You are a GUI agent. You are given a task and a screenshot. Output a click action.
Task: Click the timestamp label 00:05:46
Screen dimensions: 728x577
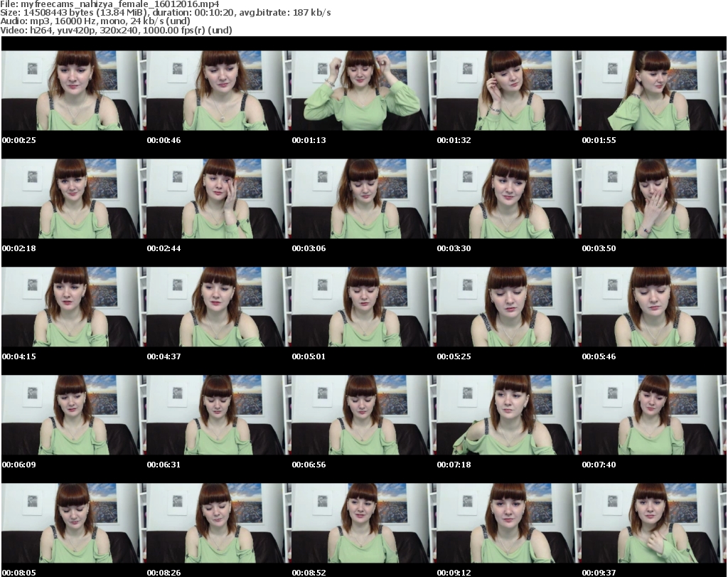click(599, 356)
